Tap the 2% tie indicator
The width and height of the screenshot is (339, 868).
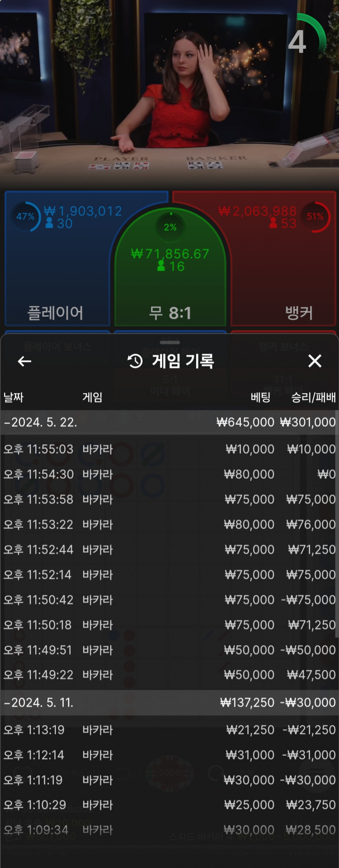(x=170, y=227)
